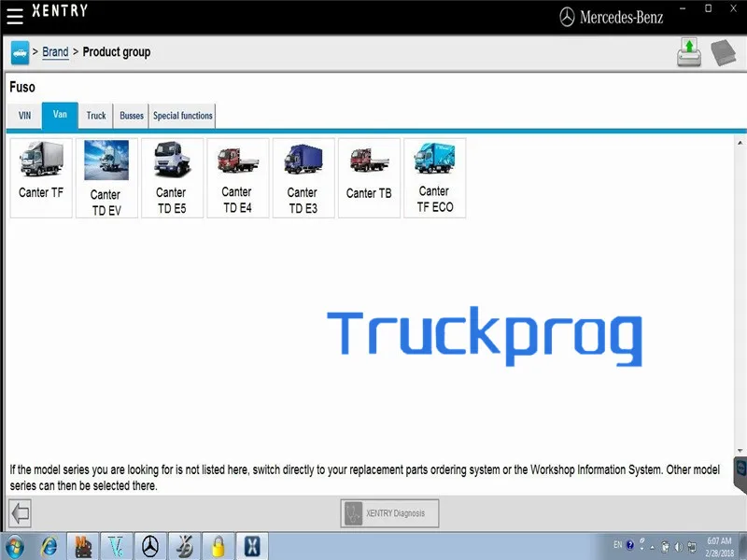The image size is (747, 560).
Task: Start XENTRY Diagnosis button
Action: point(389,513)
